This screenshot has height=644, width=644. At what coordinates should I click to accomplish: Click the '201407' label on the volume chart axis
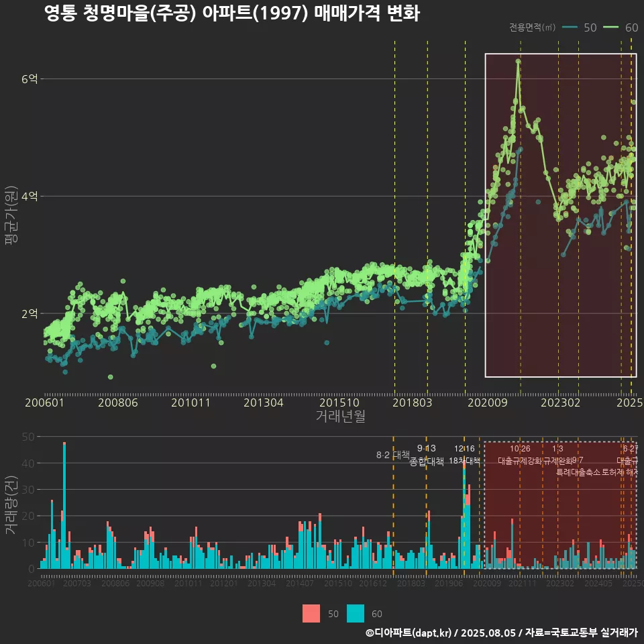(299, 583)
